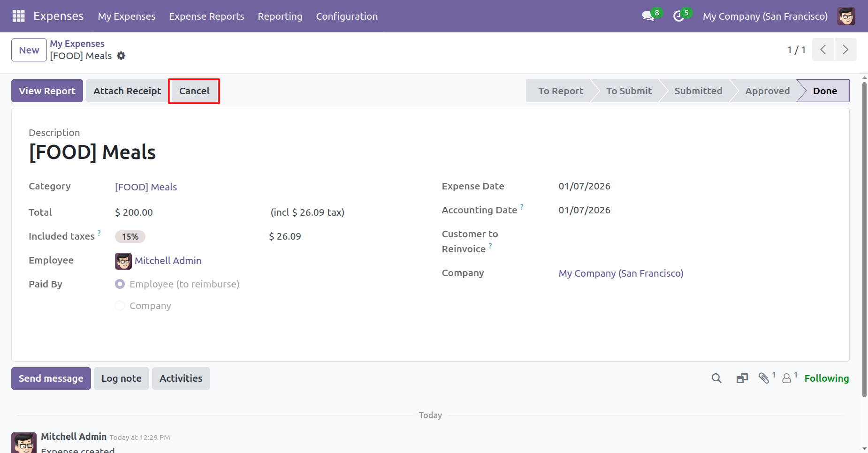Go to the next record arrow
The image size is (868, 453).
click(x=845, y=50)
